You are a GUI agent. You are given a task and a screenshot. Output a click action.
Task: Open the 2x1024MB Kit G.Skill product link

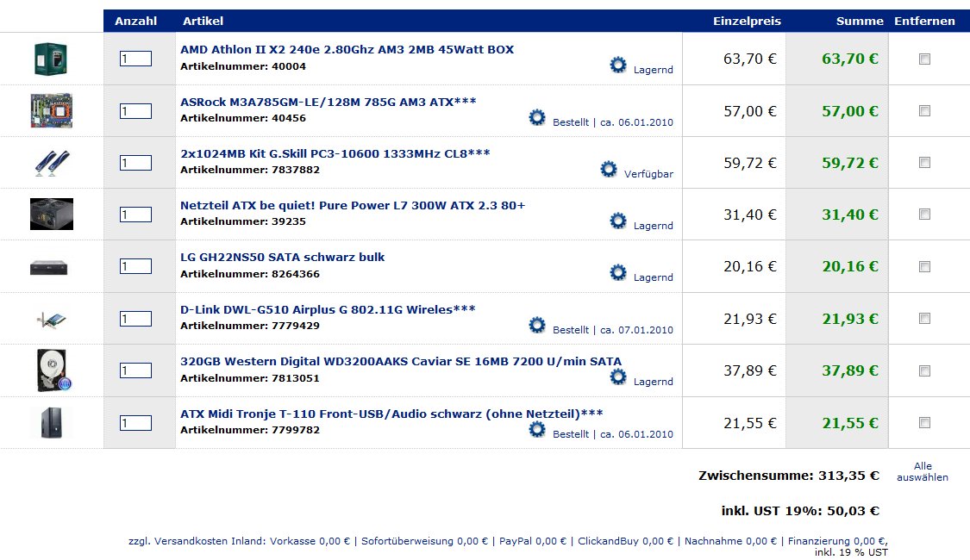pyautogui.click(x=335, y=153)
